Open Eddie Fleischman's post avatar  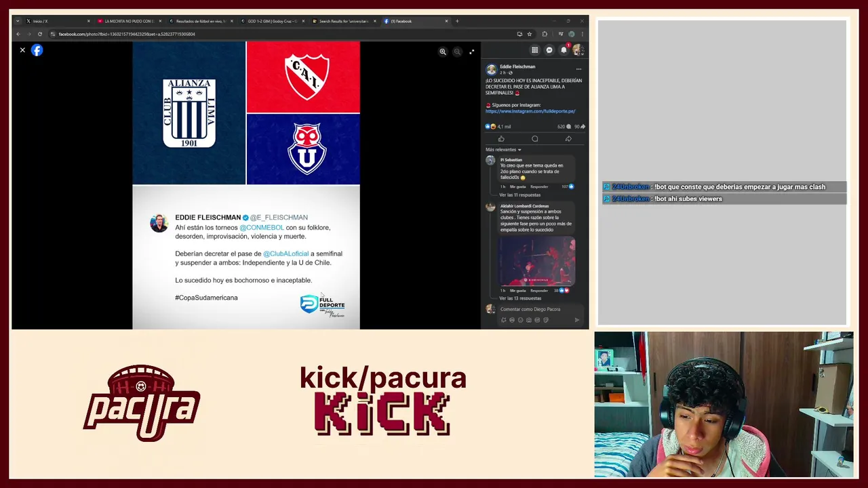[491, 69]
